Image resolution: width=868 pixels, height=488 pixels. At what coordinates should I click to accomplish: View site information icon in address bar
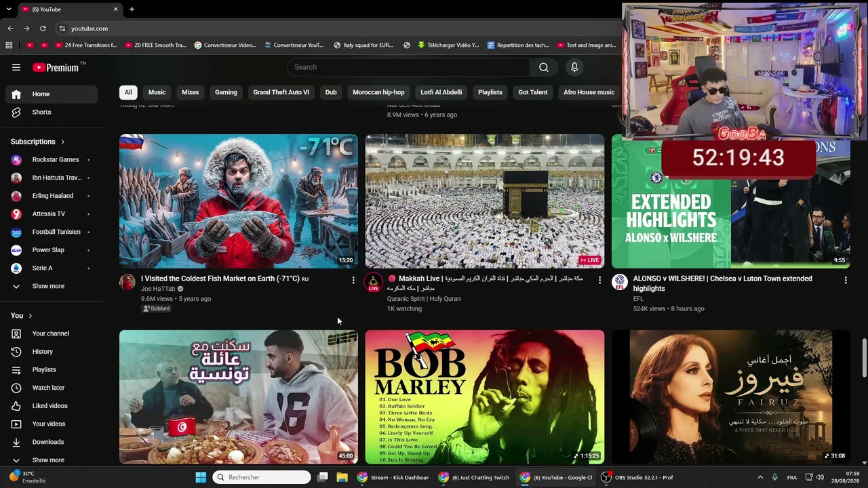tap(62, 28)
